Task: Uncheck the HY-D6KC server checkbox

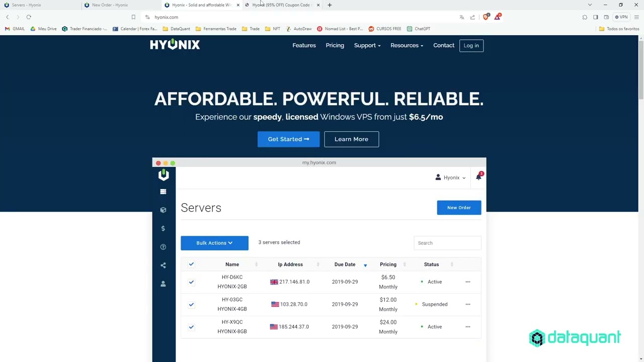Action: point(191,282)
